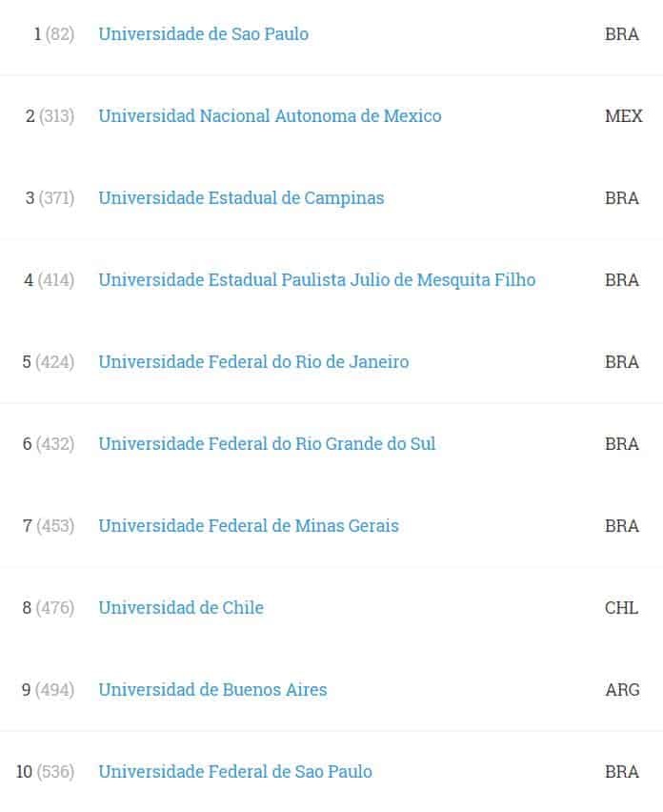Click rank 1 (82) cell

point(54,34)
